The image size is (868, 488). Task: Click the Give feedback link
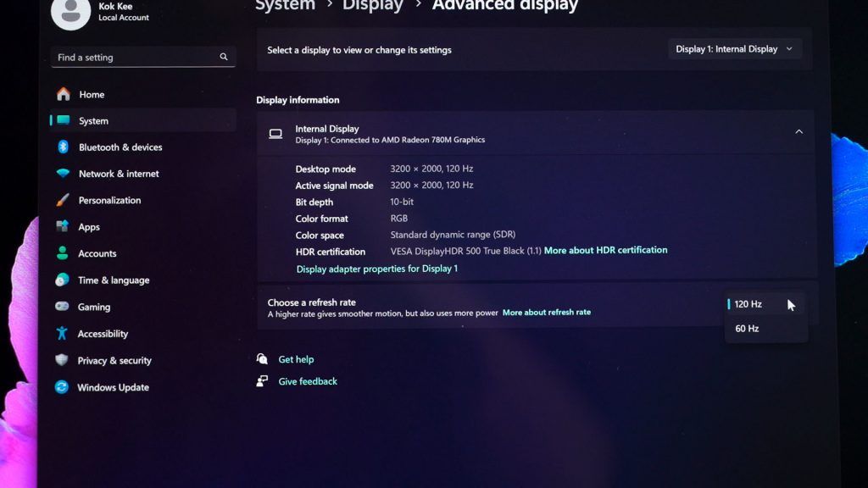[x=308, y=381]
